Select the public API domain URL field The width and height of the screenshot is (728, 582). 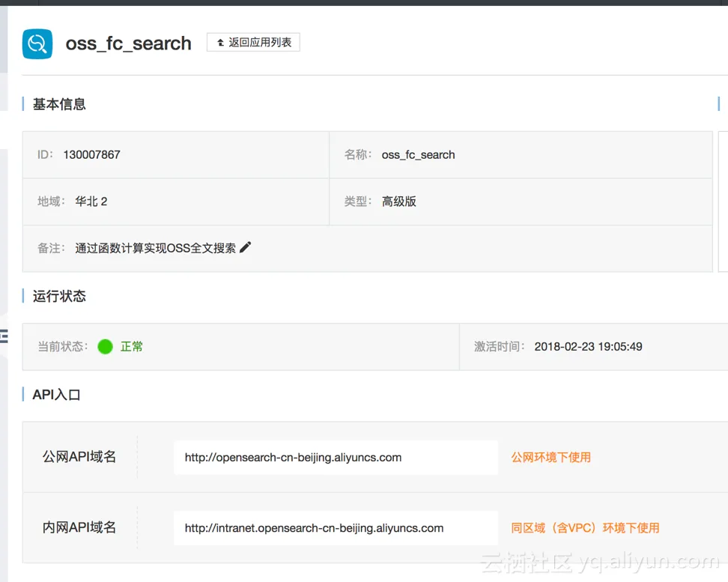336,458
